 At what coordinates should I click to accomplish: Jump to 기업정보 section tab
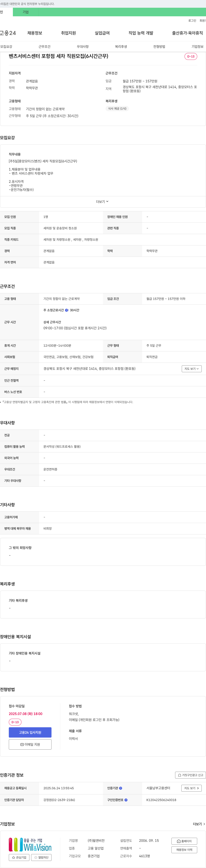click(198, 47)
